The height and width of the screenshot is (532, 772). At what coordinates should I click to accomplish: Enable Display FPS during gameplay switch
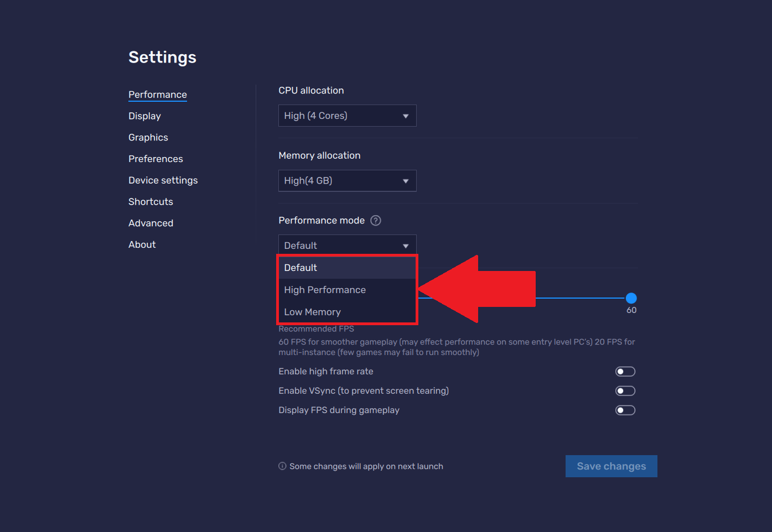625,410
